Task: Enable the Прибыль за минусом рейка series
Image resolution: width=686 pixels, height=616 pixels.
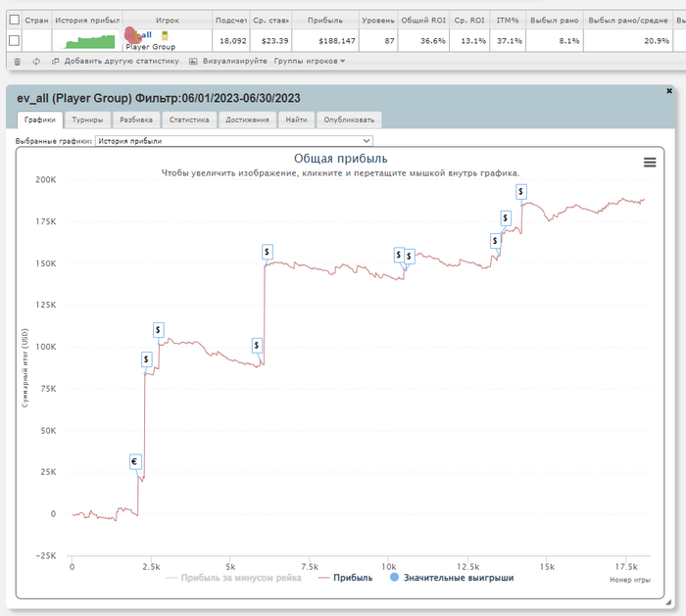Action: pyautogui.click(x=234, y=578)
